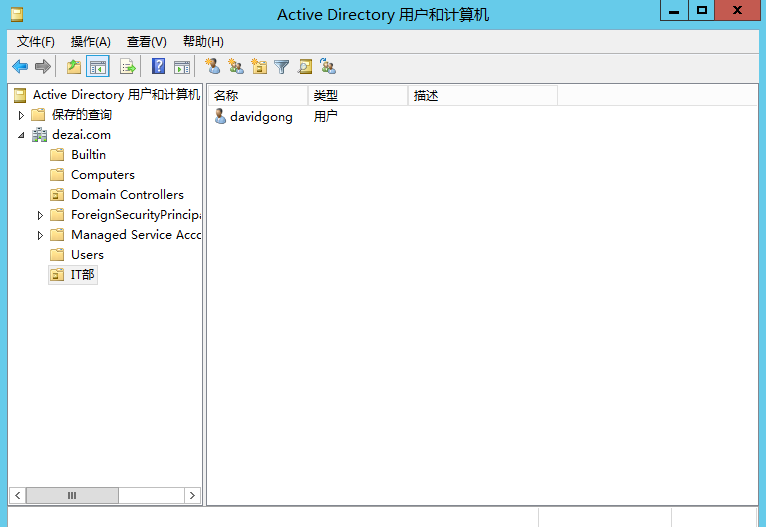
Task: Sort by 类型 column header
Action: pyautogui.click(x=358, y=96)
